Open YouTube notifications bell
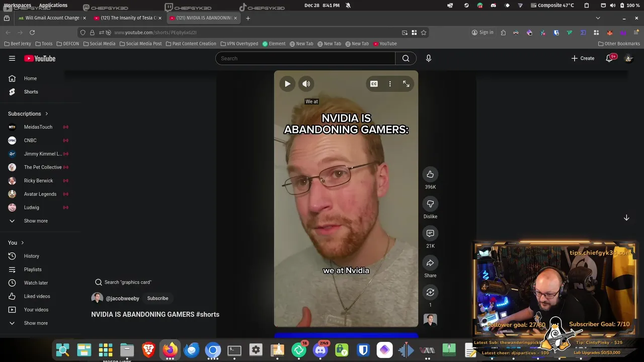Screen dimensions: 644x362 [609, 58]
